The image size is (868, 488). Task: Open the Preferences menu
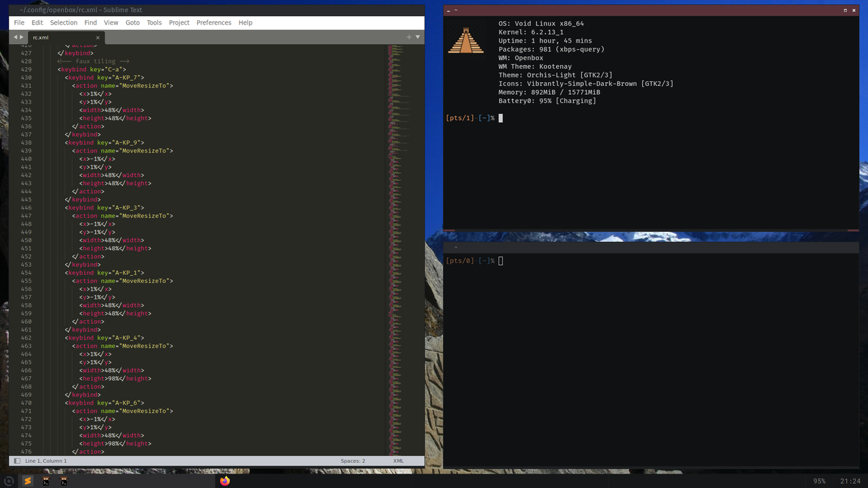(214, 22)
